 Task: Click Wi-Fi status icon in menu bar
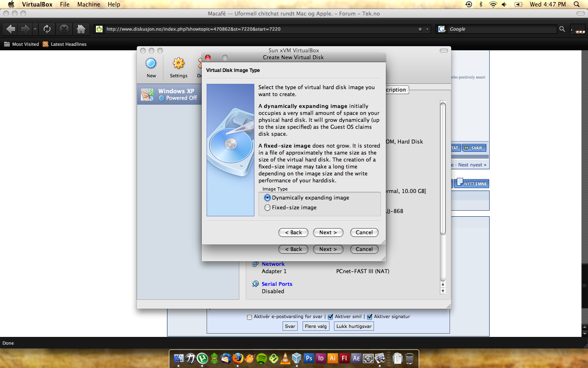point(493,4)
